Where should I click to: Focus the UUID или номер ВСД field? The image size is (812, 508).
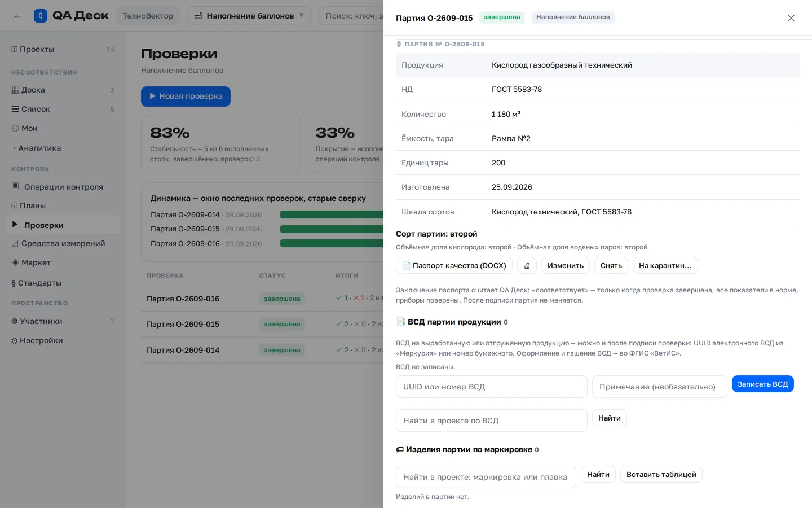492,387
